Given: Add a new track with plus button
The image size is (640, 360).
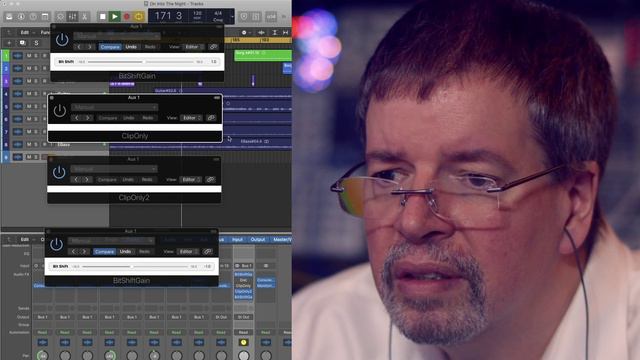Looking at the screenshot, I should tap(9, 43).
